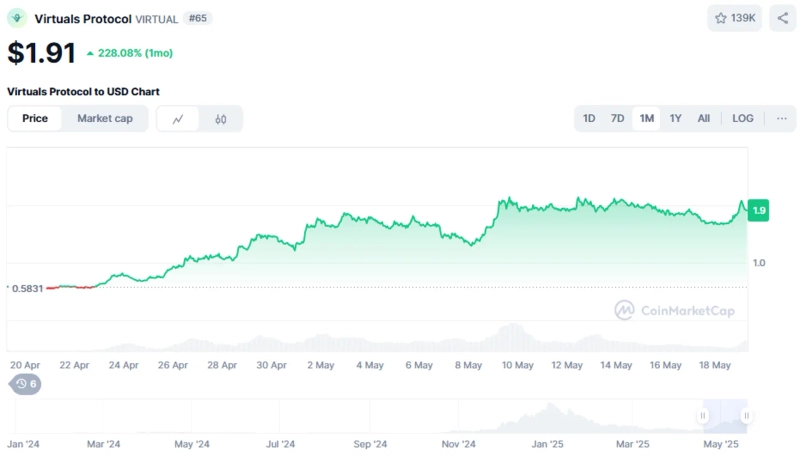
Task: Click the CoinMarketCap watermark logo
Action: coord(674,310)
